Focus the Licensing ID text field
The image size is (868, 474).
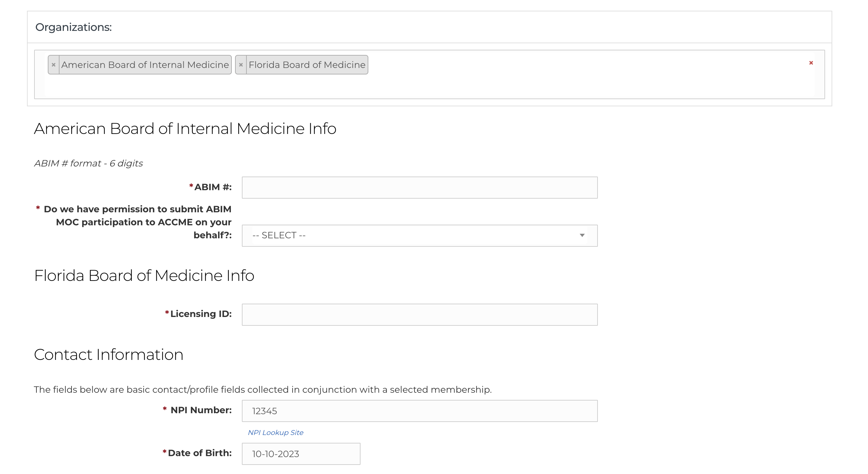[x=419, y=315]
